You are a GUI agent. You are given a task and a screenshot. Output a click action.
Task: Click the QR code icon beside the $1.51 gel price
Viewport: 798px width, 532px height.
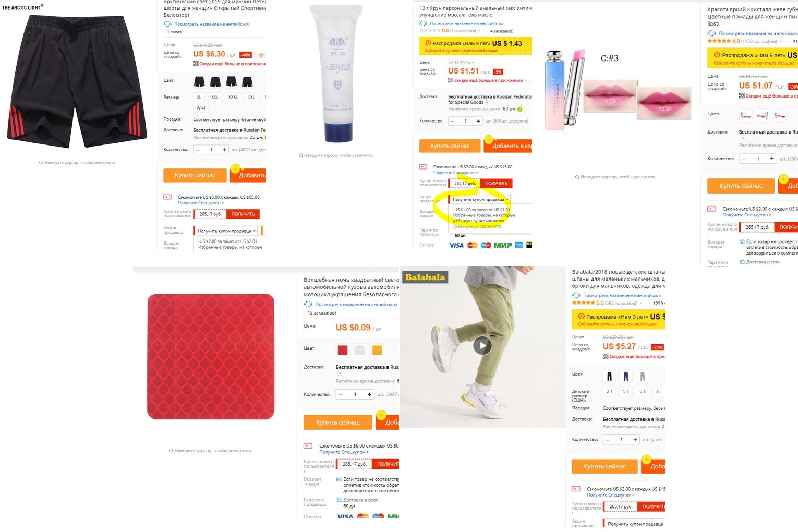pos(451,80)
